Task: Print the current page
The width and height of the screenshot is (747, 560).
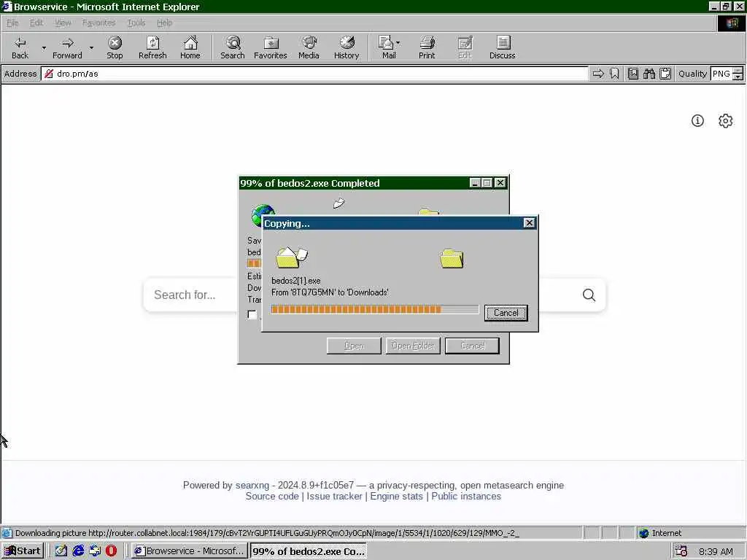Action: [x=427, y=47]
